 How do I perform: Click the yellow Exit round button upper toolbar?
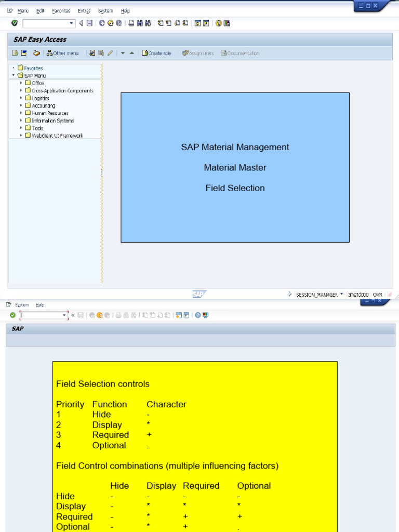point(110,23)
